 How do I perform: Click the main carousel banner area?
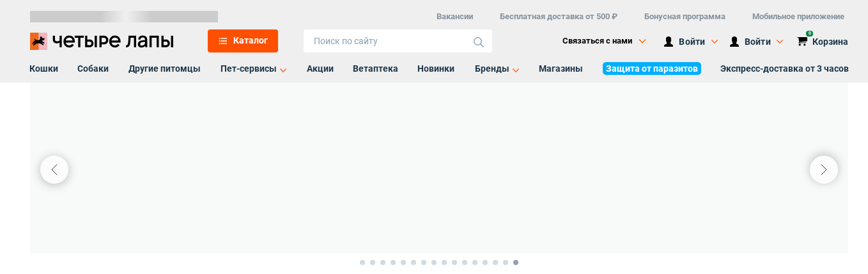pyautogui.click(x=438, y=168)
